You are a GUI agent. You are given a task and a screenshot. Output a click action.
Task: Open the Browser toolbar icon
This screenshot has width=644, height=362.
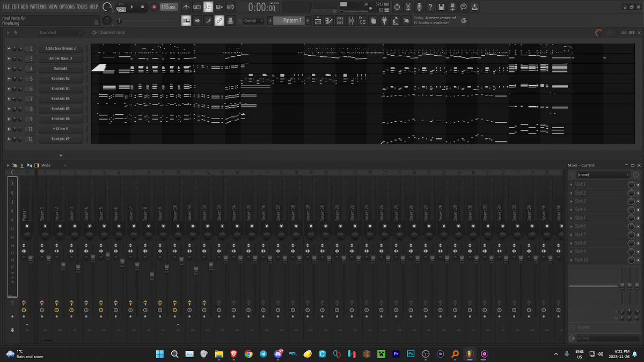pos(362,20)
